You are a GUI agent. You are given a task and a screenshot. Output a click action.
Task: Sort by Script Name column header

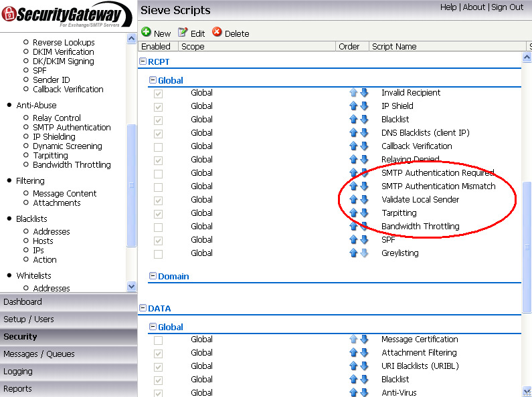pos(447,46)
